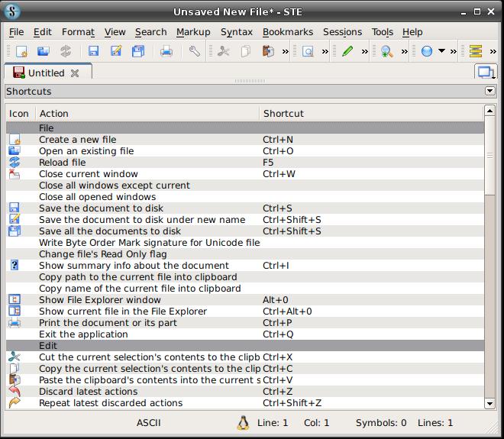Image resolution: width=504 pixels, height=439 pixels.
Task: Expand the overflow chevron after the yellow lines icon
Action: (x=493, y=51)
